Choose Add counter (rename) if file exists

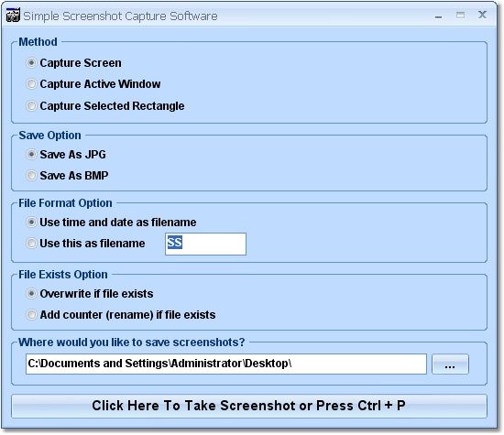[31, 315]
